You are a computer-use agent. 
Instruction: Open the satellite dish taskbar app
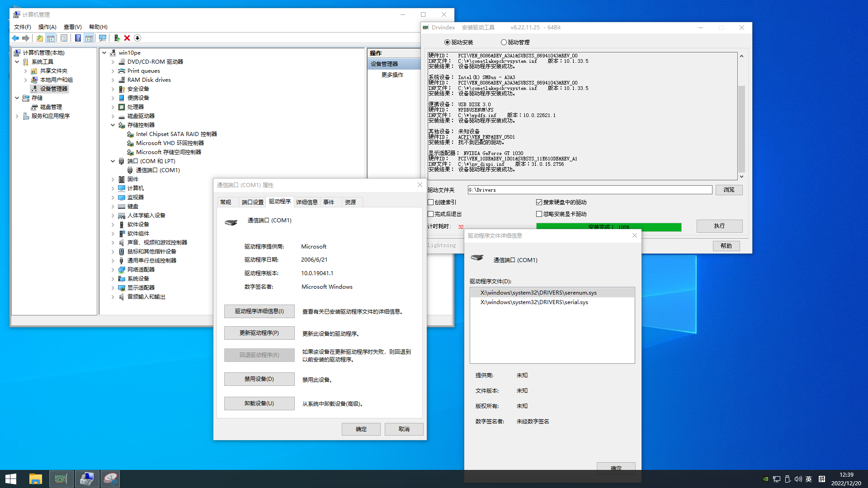(x=110, y=479)
